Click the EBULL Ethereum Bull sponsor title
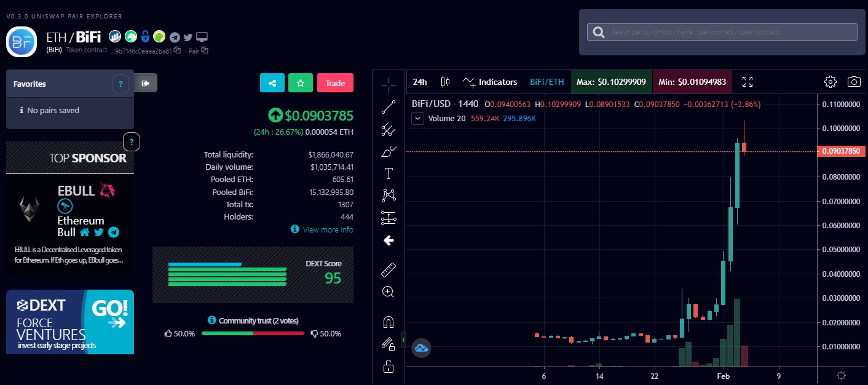The height and width of the screenshot is (385, 868). (81, 226)
